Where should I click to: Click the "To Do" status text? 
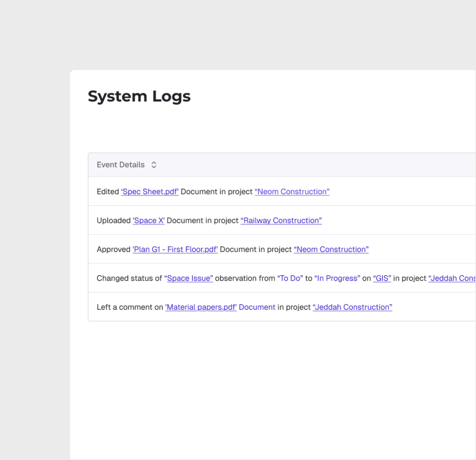tap(290, 278)
